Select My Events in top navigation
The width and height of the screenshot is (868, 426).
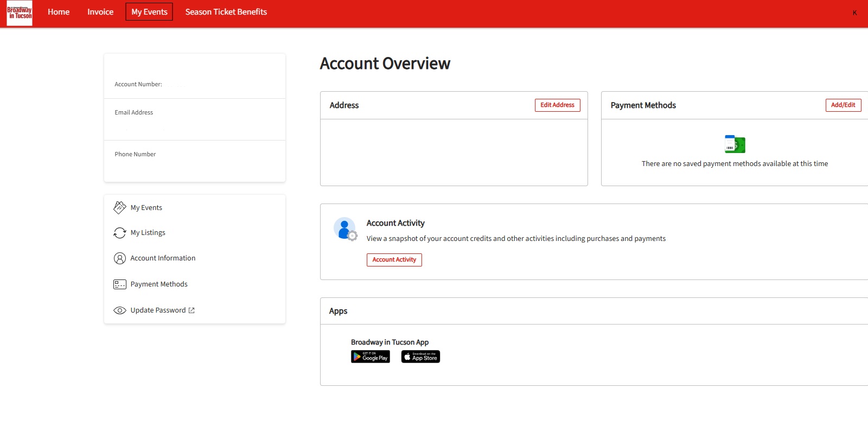click(149, 12)
